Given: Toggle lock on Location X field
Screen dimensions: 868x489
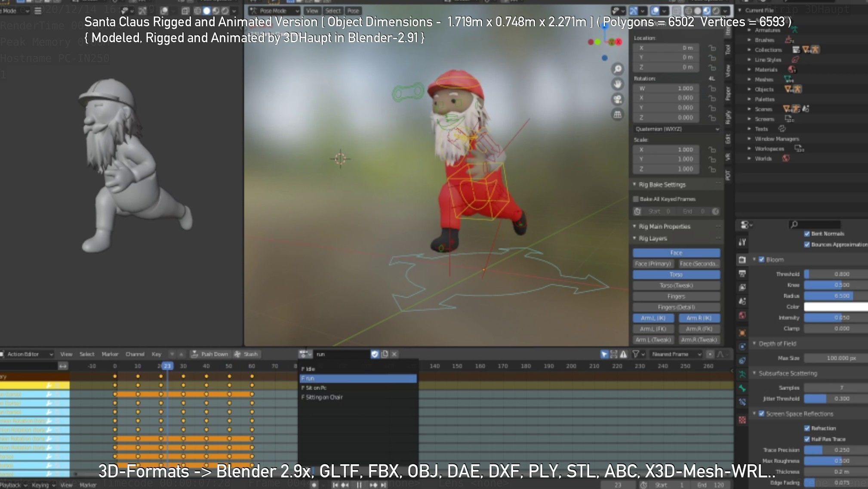Looking at the screenshot, I should pyautogui.click(x=712, y=48).
